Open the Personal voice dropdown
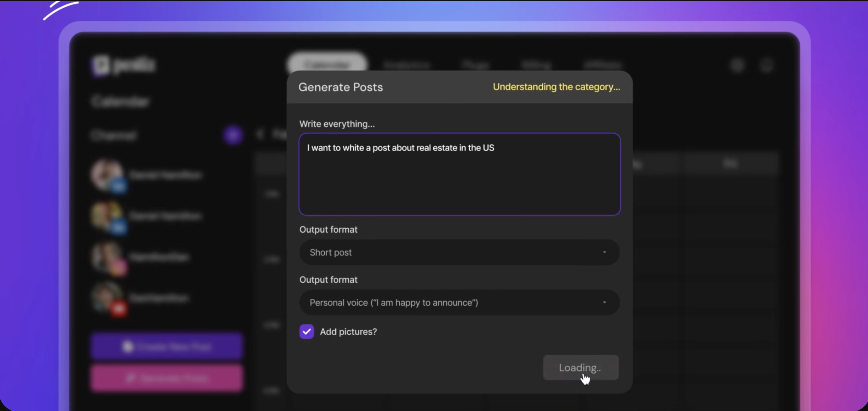 click(459, 302)
